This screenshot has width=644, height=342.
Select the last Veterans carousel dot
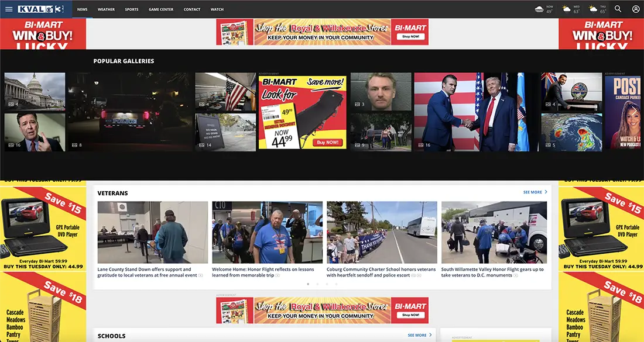click(x=337, y=284)
